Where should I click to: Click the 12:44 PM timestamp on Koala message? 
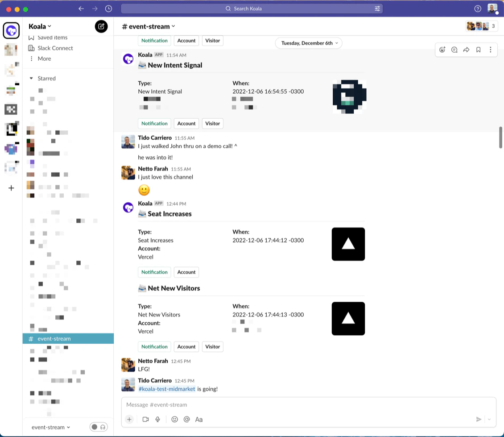click(x=176, y=204)
